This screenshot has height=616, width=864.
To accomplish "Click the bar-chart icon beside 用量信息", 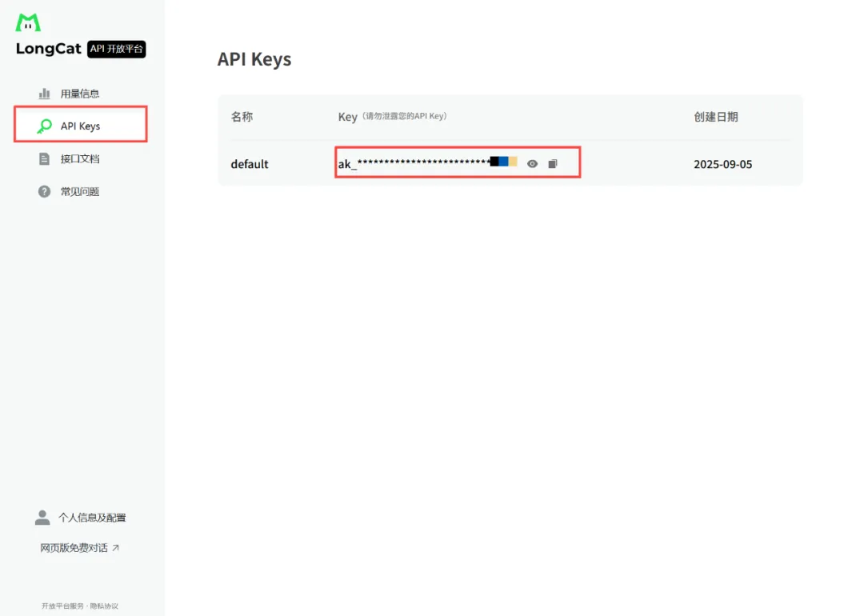I will (x=45, y=93).
